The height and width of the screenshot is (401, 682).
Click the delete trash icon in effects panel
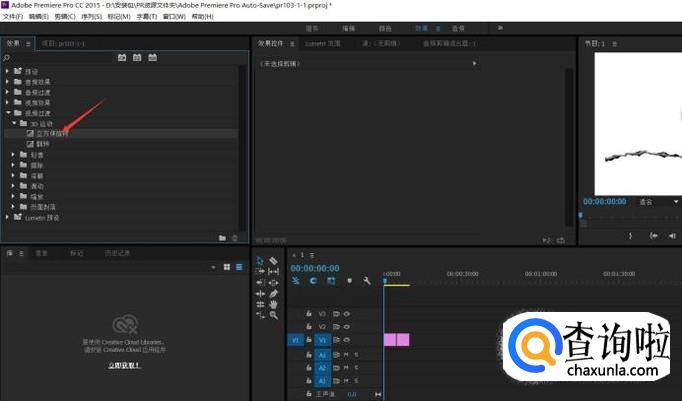coord(235,238)
